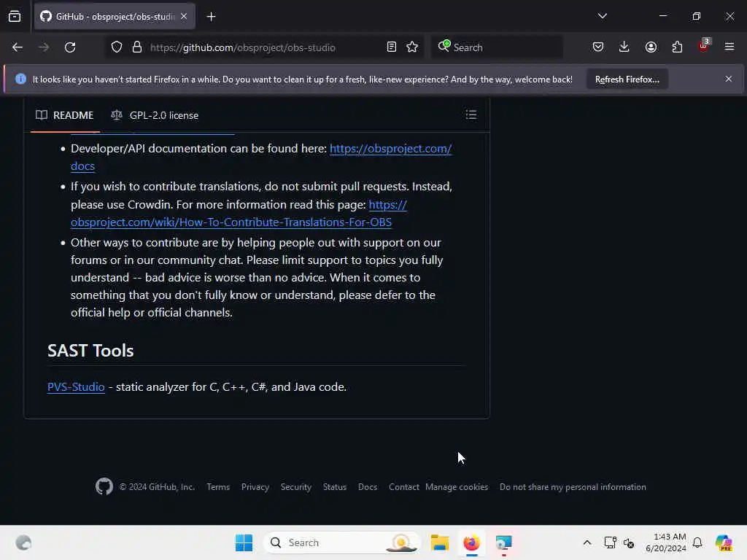This screenshot has width=747, height=560.
Task: View site security padlock info
Action: (x=137, y=47)
